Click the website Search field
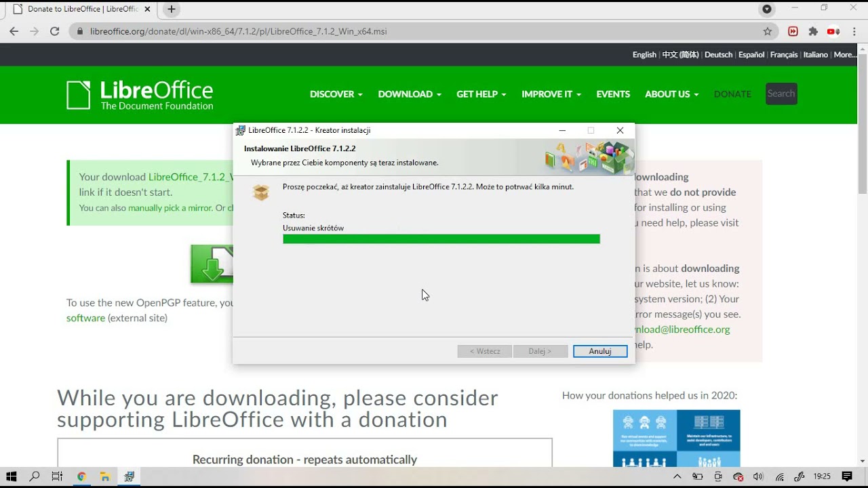Image resolution: width=868 pixels, height=488 pixels. tap(781, 94)
